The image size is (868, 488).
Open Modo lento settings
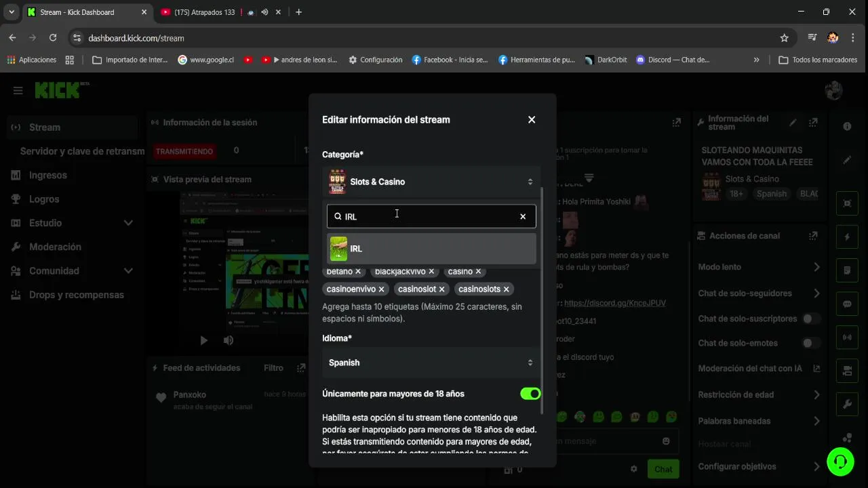[759, 267]
